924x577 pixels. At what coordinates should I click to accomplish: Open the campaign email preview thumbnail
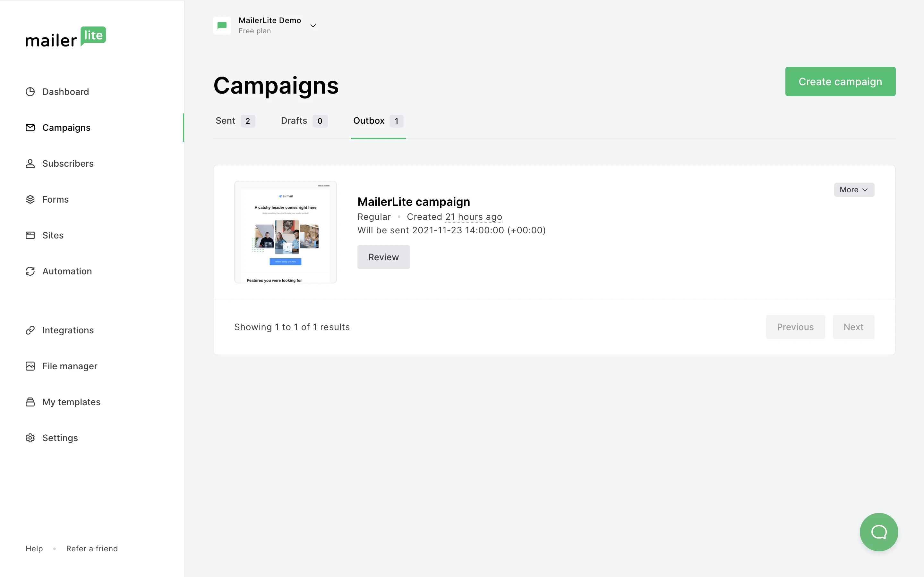(x=285, y=232)
